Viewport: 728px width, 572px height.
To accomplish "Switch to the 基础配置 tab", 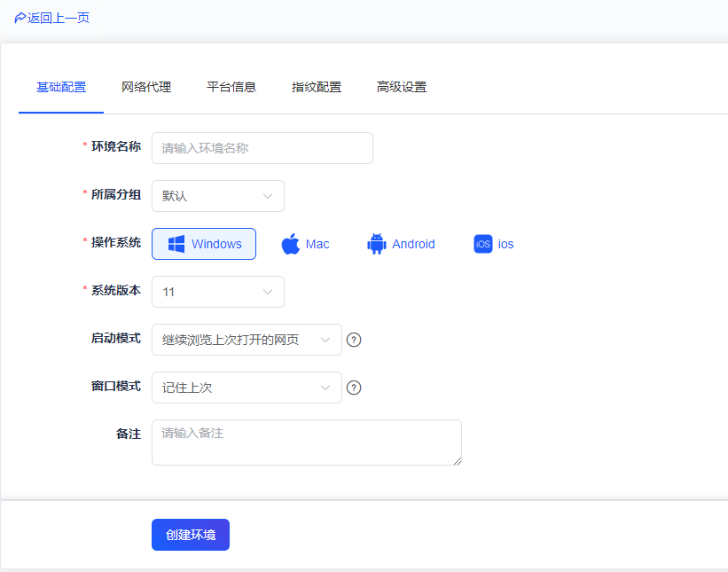I will click(x=61, y=87).
